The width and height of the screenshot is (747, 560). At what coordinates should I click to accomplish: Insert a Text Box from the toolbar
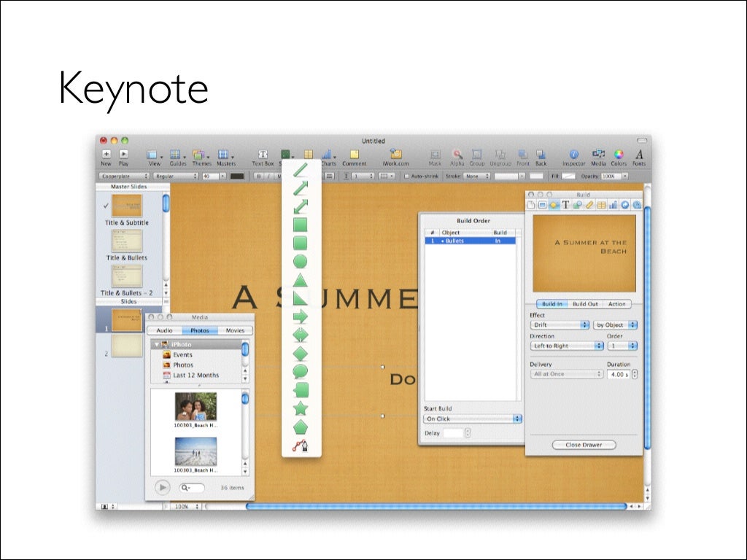click(x=263, y=155)
